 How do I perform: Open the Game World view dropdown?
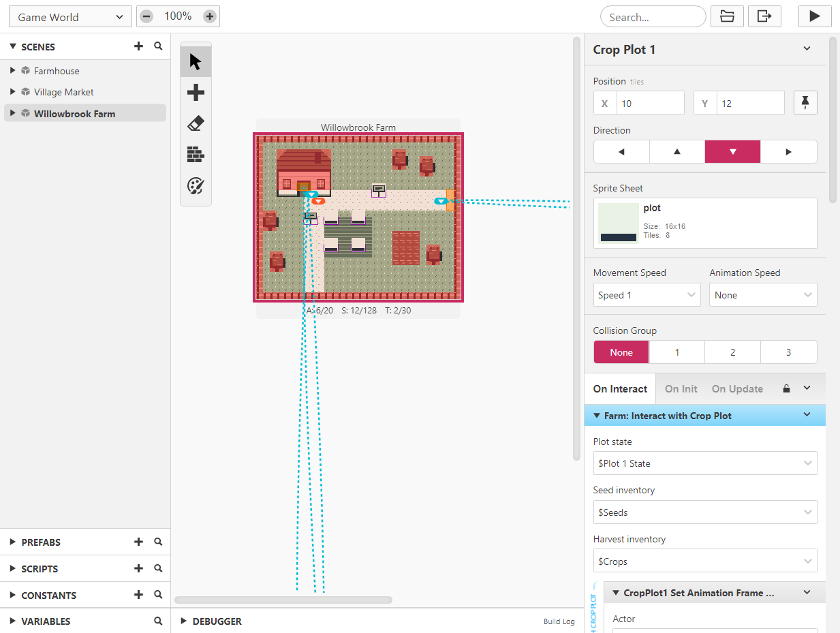71,17
